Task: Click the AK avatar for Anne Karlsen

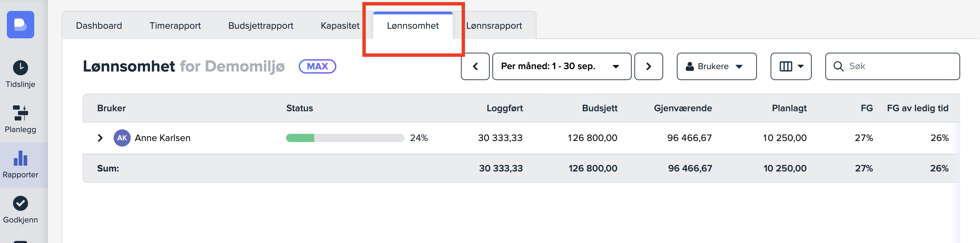Action: pyautogui.click(x=122, y=138)
